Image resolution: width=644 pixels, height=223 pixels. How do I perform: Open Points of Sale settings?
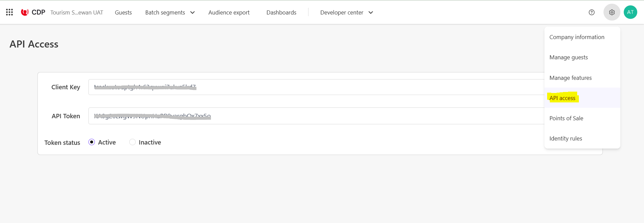[582, 118]
